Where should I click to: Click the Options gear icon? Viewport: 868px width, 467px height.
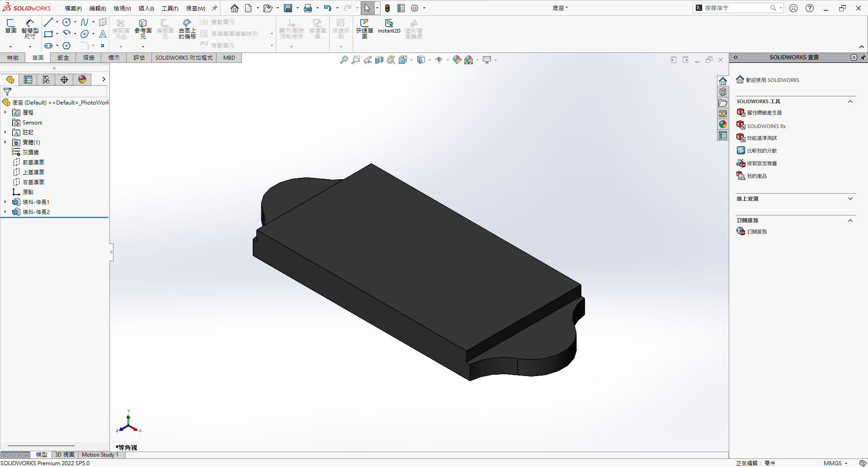[x=415, y=8]
